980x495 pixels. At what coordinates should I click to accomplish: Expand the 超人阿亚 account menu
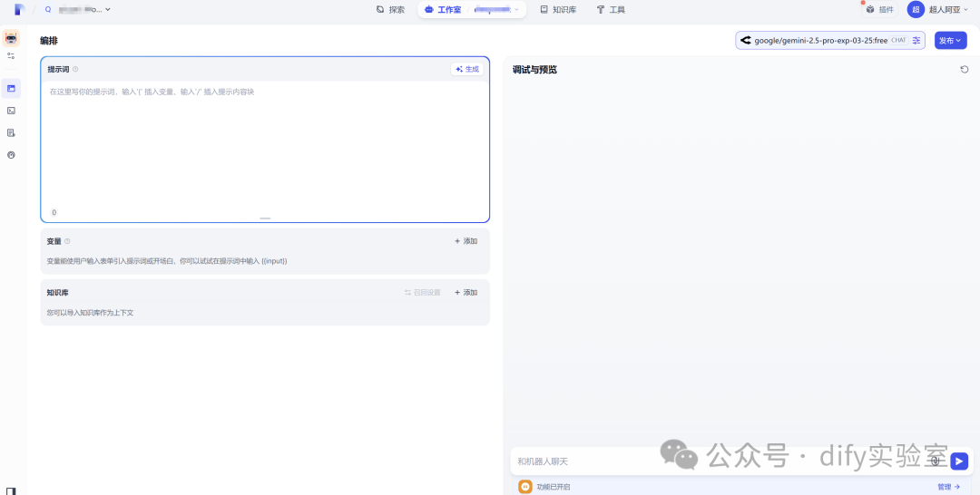pos(948,9)
